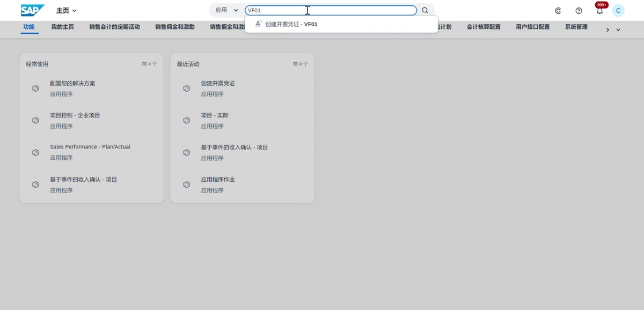644x310 pixels.
Task: Click the search magnifier icon
Action: click(x=425, y=10)
